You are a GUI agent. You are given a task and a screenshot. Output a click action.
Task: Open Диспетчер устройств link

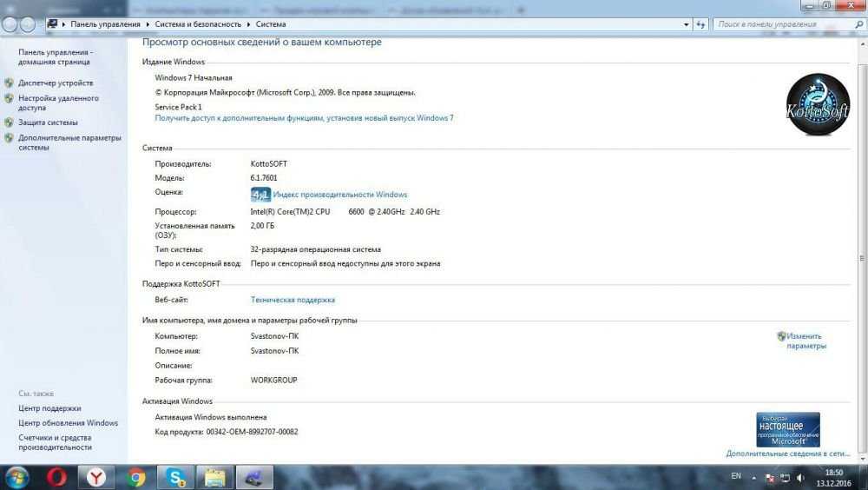click(56, 83)
